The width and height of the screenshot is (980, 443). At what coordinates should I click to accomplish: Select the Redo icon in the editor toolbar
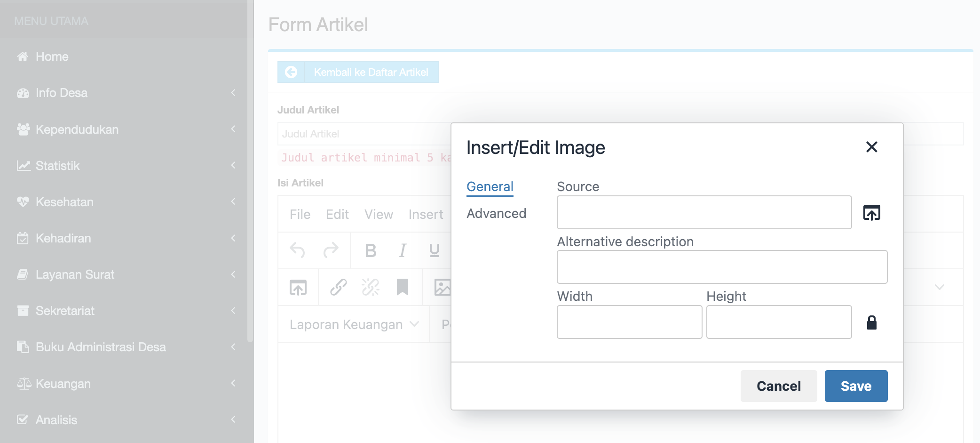pos(331,250)
